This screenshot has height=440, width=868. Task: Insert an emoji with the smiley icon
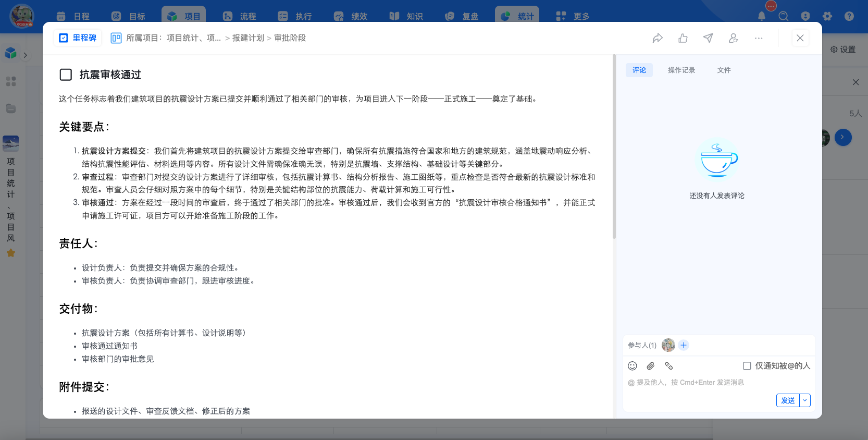(x=633, y=366)
